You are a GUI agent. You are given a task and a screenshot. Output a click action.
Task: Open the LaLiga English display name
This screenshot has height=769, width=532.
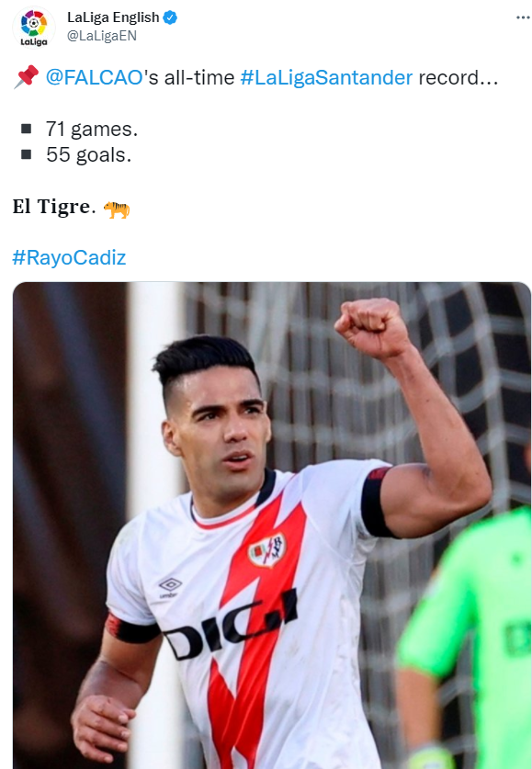(113, 17)
